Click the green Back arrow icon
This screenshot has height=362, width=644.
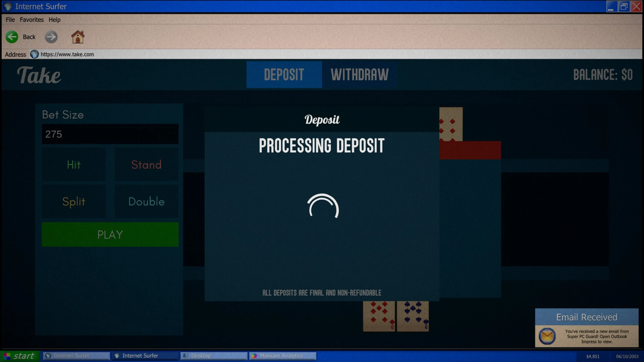click(x=12, y=37)
